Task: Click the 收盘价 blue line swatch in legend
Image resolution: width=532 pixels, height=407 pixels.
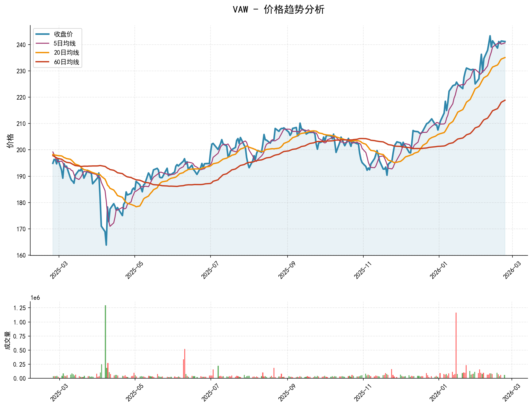Action: (x=42, y=34)
